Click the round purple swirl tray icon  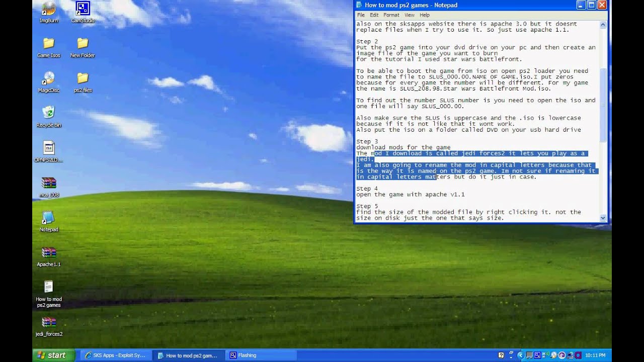[x=562, y=355]
